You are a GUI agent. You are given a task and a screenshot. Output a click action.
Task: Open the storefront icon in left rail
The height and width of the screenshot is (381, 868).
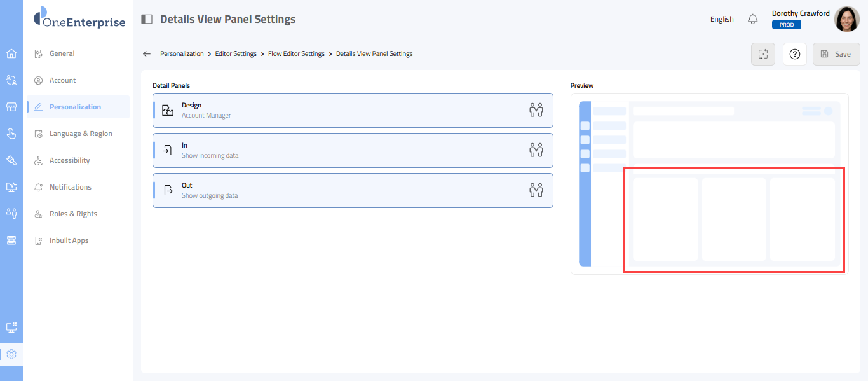[11, 107]
